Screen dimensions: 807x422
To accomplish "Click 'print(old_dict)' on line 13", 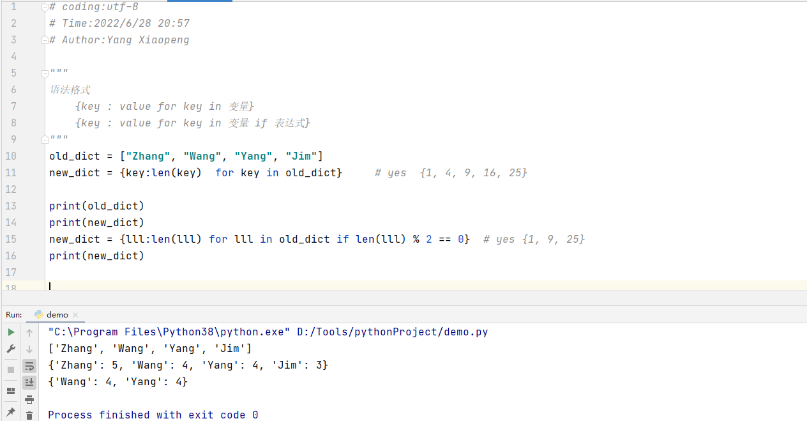I will pos(97,206).
